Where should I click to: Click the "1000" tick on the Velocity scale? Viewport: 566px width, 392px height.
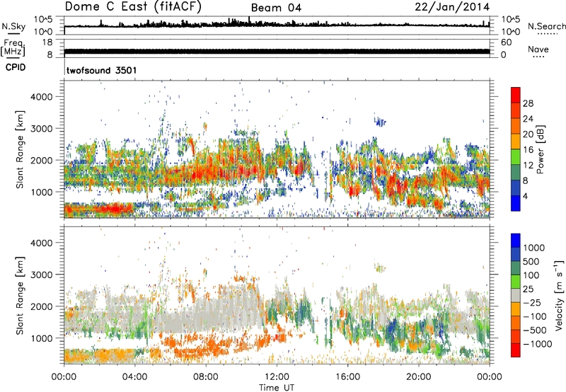[x=534, y=248]
